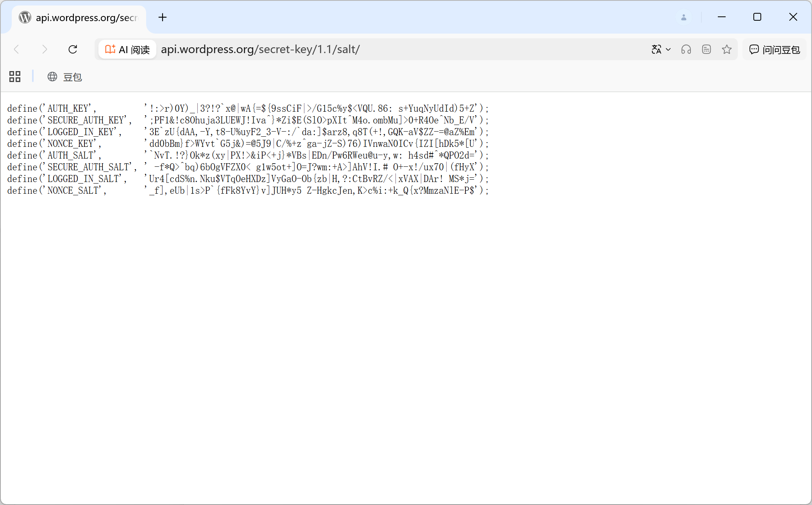Click the define('LOGGED_IN_SALT' line text
Image resolution: width=812 pixels, height=505 pixels.
click(x=248, y=179)
